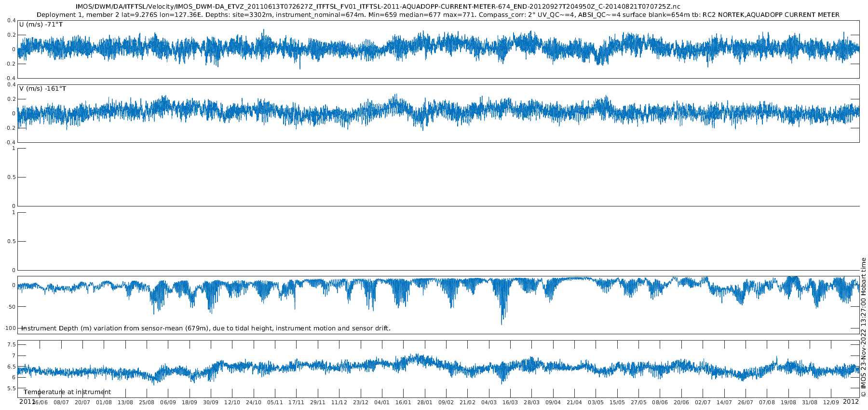Select the 26/07 date tick label

coord(746,403)
